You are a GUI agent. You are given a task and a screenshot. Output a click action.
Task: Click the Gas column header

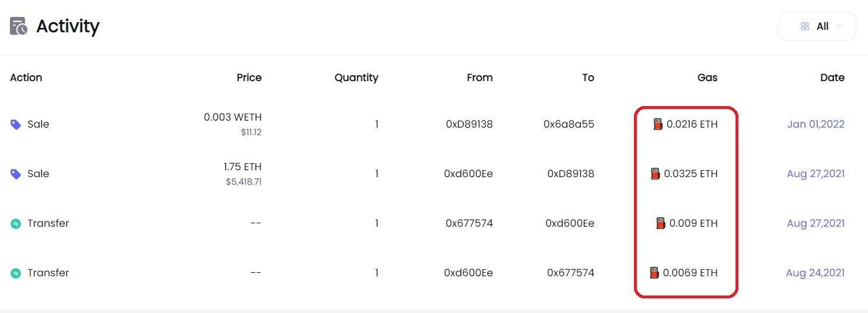point(707,78)
